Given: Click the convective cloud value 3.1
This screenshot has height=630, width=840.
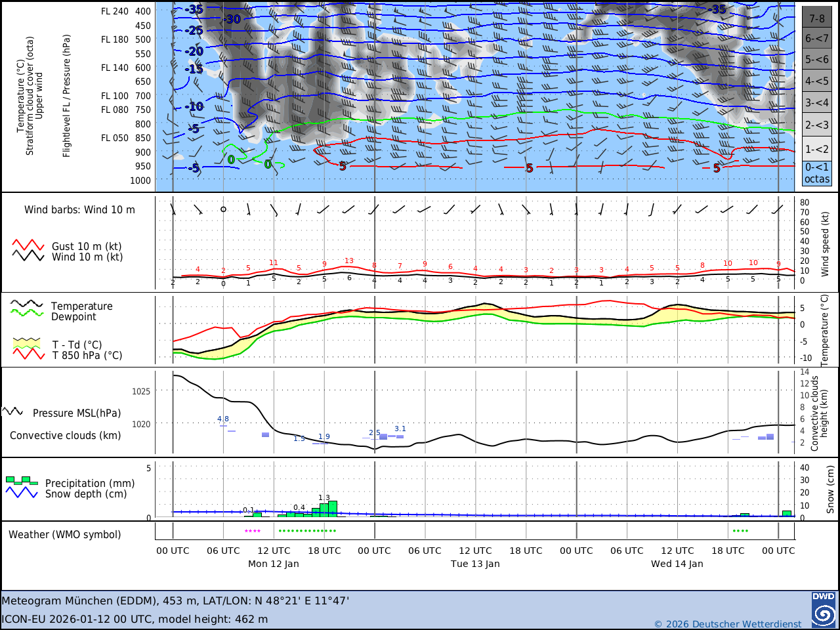Looking at the screenshot, I should coord(400,429).
